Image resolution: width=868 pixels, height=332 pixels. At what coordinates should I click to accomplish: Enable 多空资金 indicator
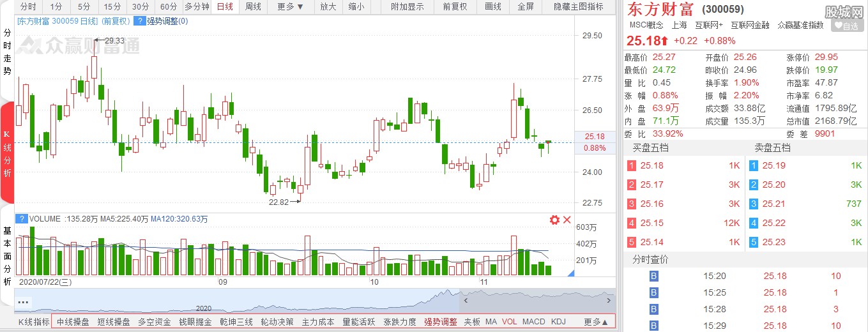pyautogui.click(x=155, y=322)
